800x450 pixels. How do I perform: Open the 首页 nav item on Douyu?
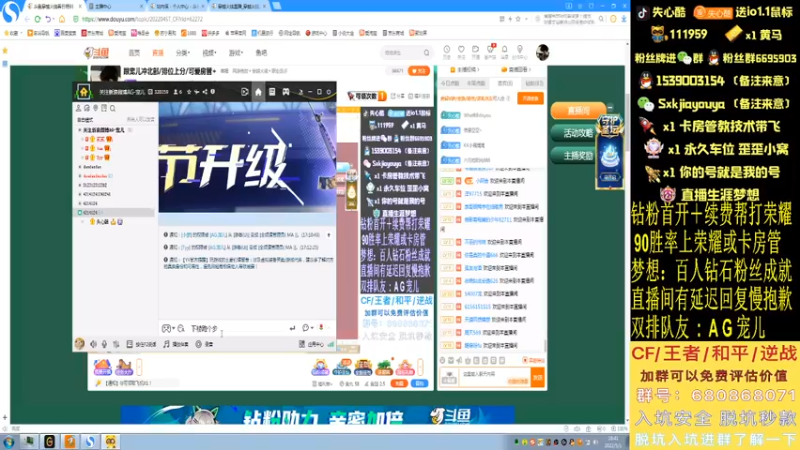point(134,53)
